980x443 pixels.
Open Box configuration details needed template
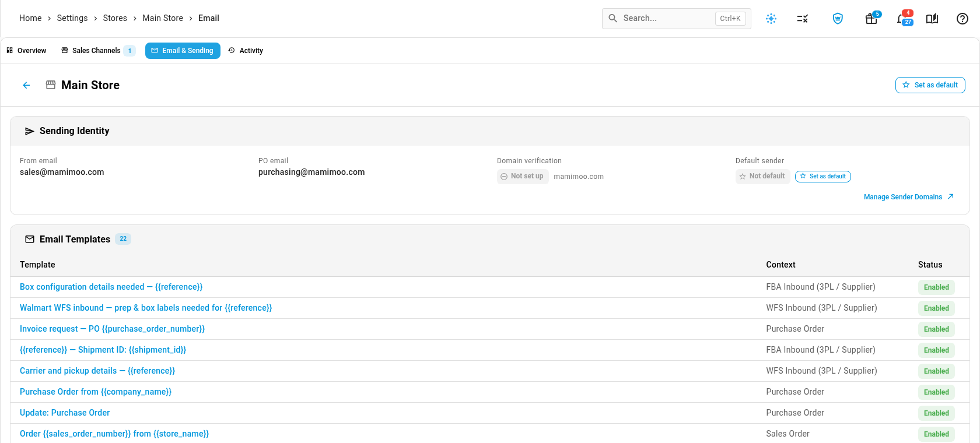111,287
